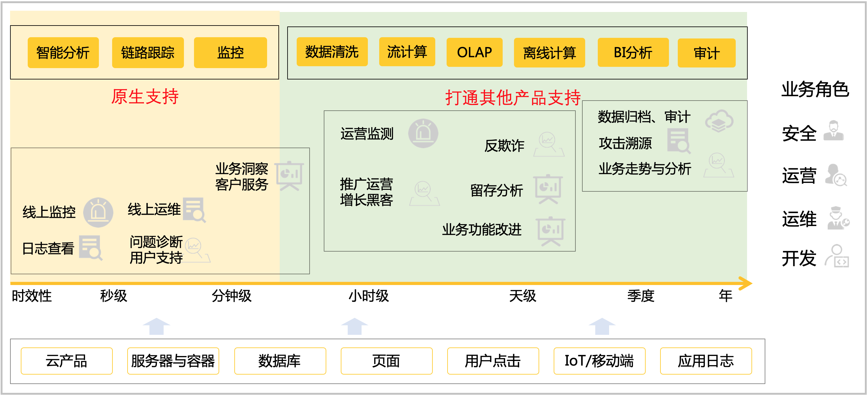Click the 安全 role person icon

(833, 131)
